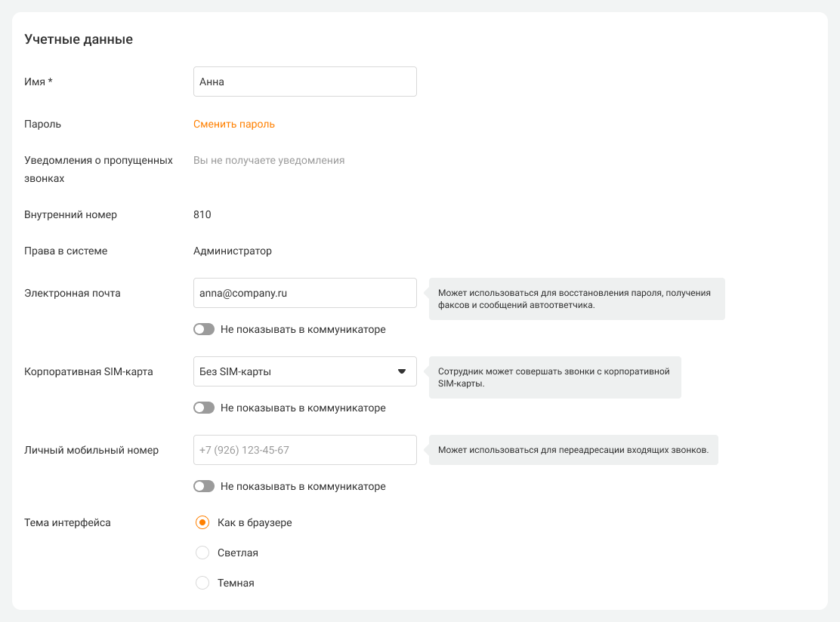The width and height of the screenshot is (840, 622).
Task: Switch to the 'Темная' interface theme
Action: coord(202,584)
